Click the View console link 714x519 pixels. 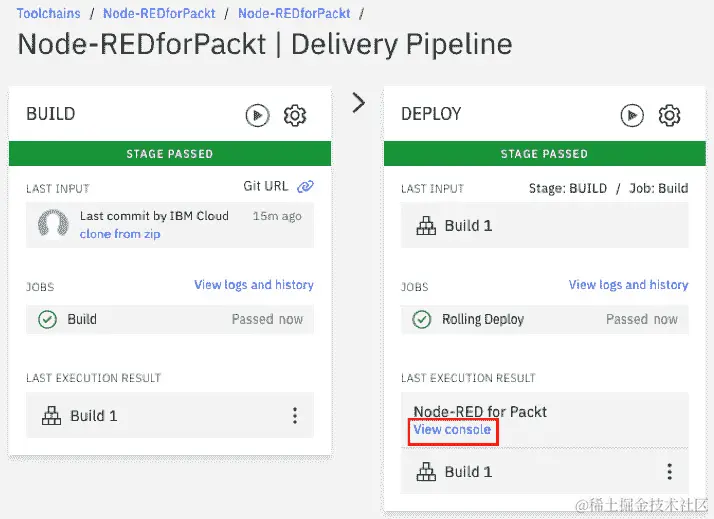point(452,430)
